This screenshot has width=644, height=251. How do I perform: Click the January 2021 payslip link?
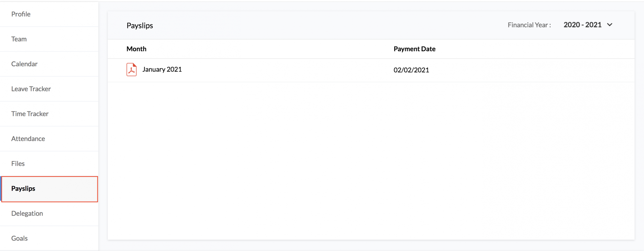click(x=162, y=70)
